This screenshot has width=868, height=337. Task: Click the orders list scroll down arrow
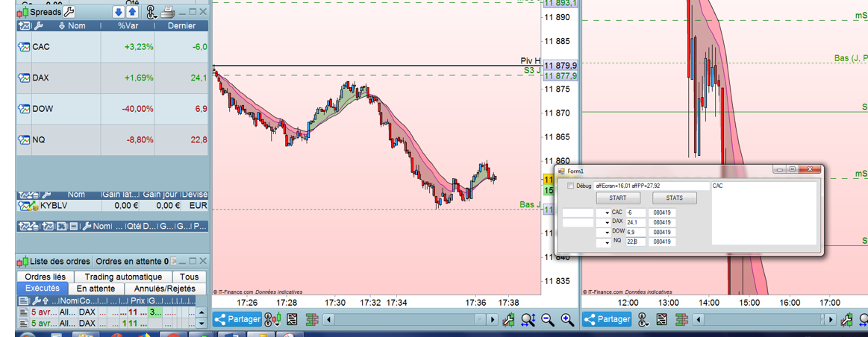tap(202, 323)
